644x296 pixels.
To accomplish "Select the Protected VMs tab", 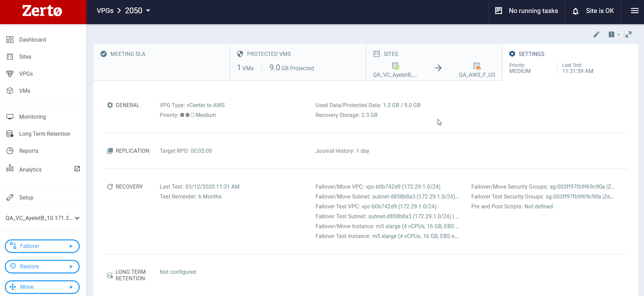I will (298, 62).
